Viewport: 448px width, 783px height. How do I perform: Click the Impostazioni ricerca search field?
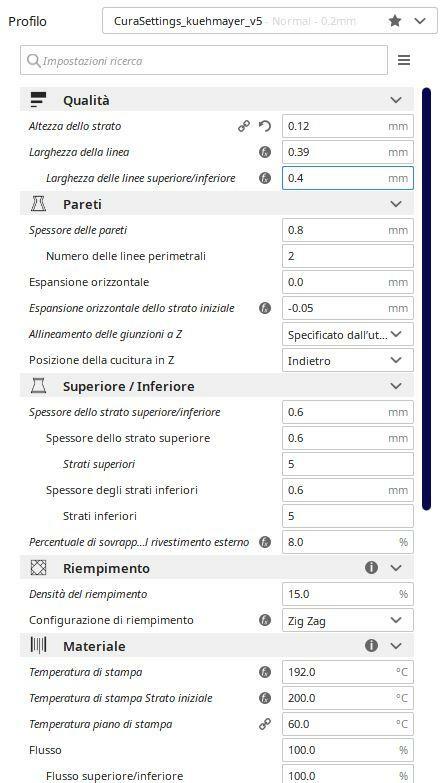click(x=204, y=60)
